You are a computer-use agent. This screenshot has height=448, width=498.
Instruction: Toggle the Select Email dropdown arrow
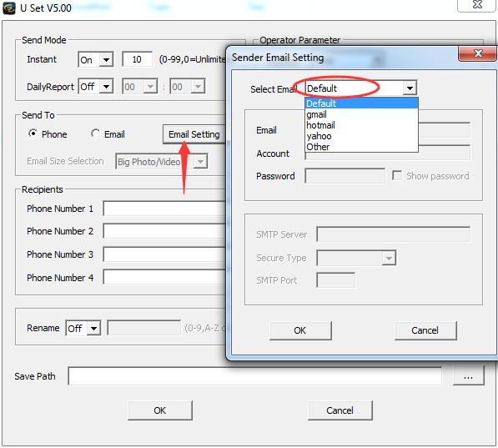coord(410,88)
